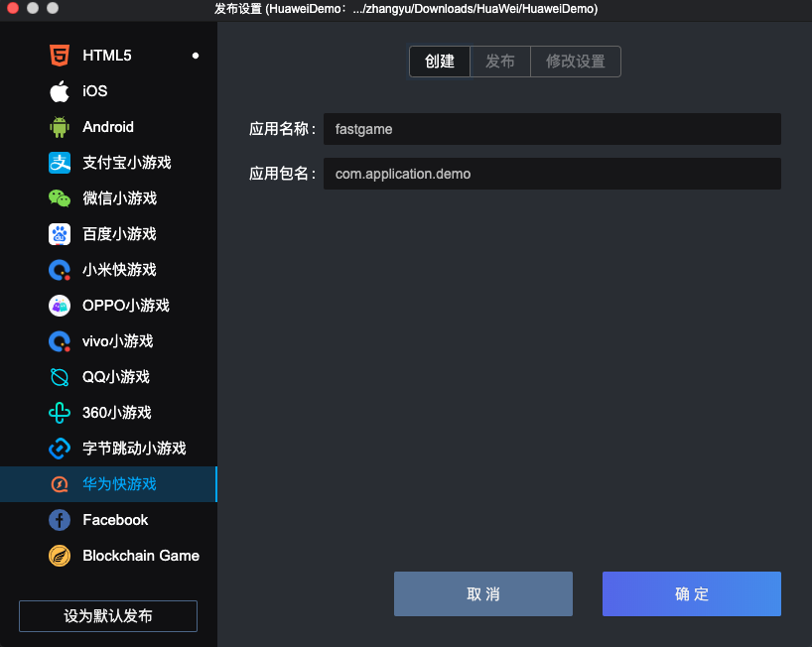Open the 修改设置 tab
Image resolution: width=812 pixels, height=647 pixels.
(576, 62)
